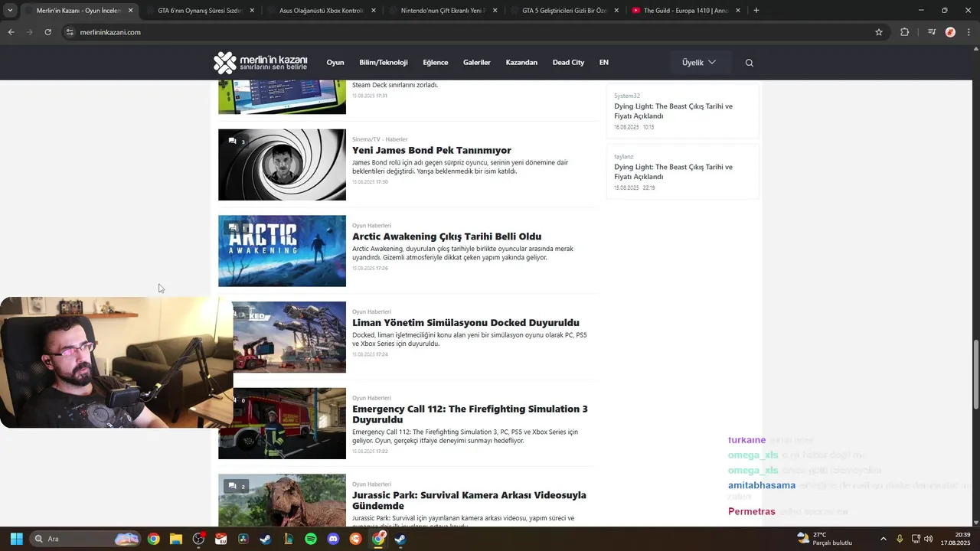This screenshot has height=551, width=980.
Task: Click the network tray icon
Action: tap(916, 539)
